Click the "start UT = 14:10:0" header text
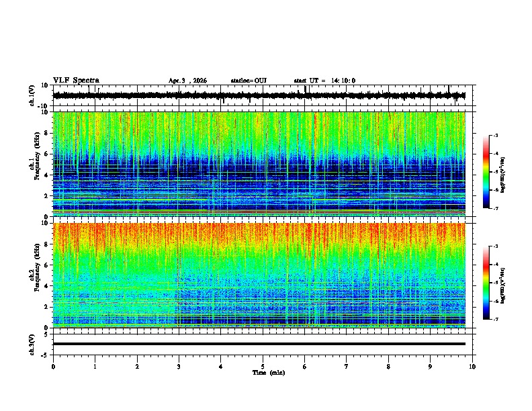This screenshot has width=532, height=411. coord(324,81)
